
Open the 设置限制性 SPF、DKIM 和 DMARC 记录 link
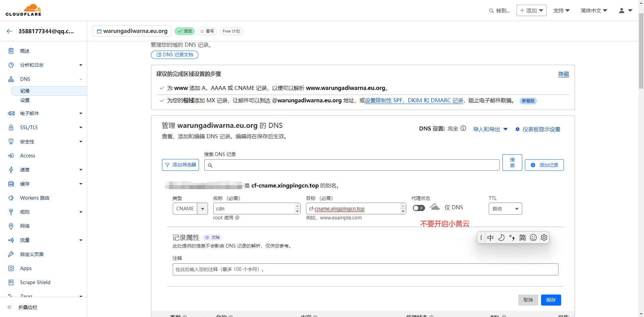(x=414, y=101)
